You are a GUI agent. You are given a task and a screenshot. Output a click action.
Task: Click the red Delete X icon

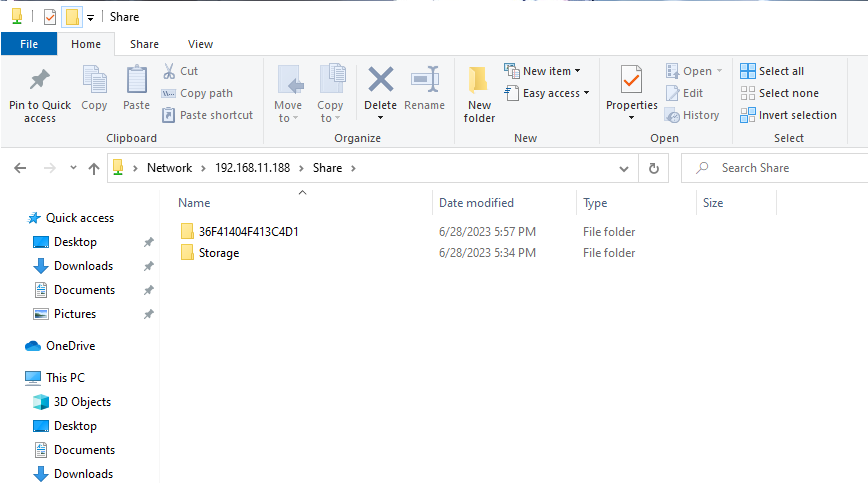point(380,79)
